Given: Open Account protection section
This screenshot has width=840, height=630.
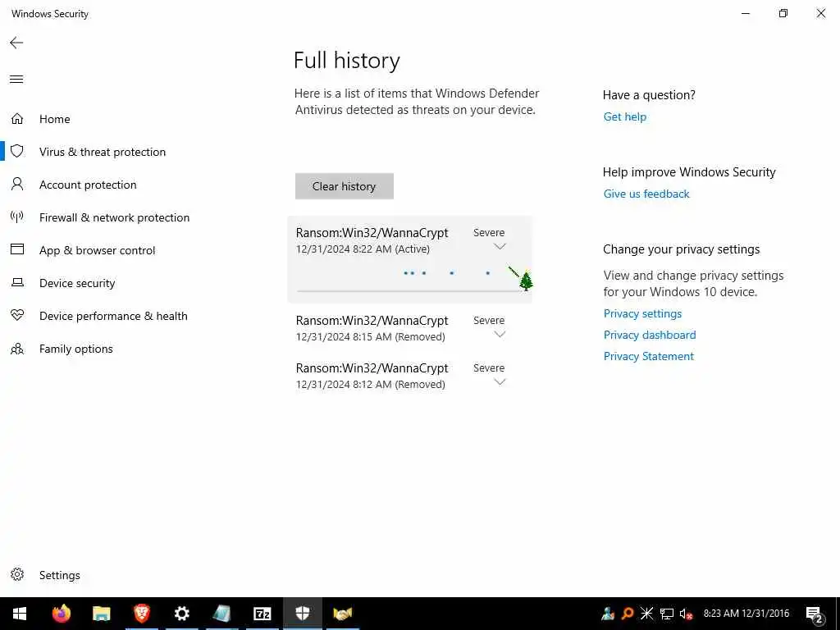Looking at the screenshot, I should [x=88, y=185].
